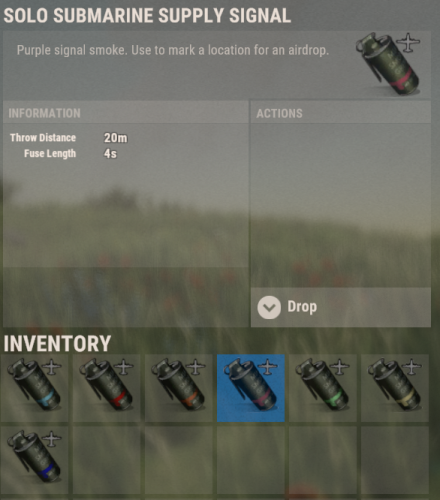Select the cyan-banded supply signal grenade
The width and height of the screenshot is (440, 500).
[x=34, y=388]
